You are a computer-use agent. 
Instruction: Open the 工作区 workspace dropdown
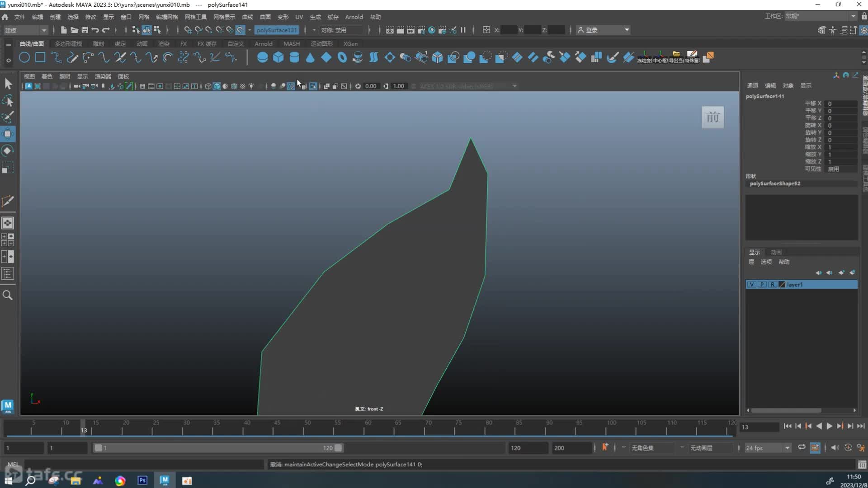(820, 16)
